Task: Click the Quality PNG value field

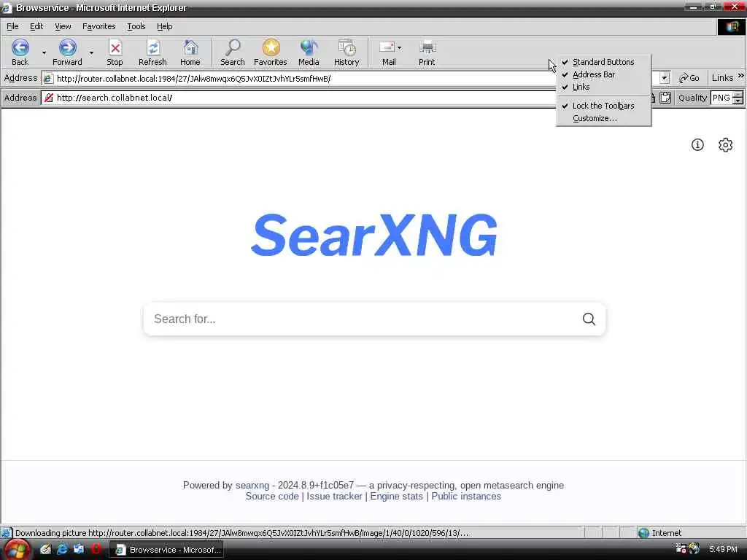Action: (721, 98)
